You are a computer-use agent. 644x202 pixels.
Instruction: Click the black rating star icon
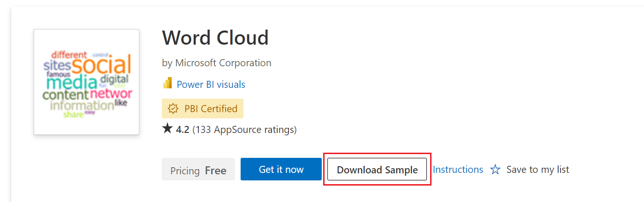pos(167,129)
